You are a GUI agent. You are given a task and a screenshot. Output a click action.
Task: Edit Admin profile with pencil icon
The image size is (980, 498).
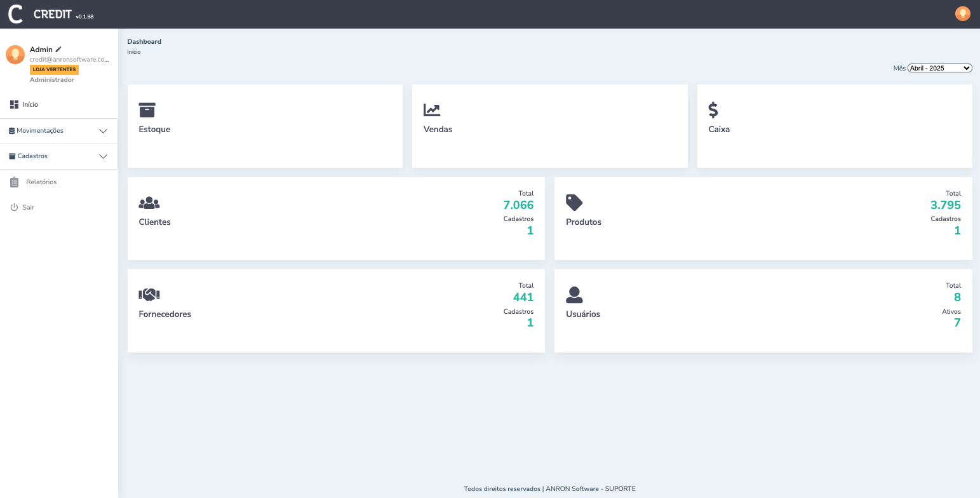click(59, 50)
